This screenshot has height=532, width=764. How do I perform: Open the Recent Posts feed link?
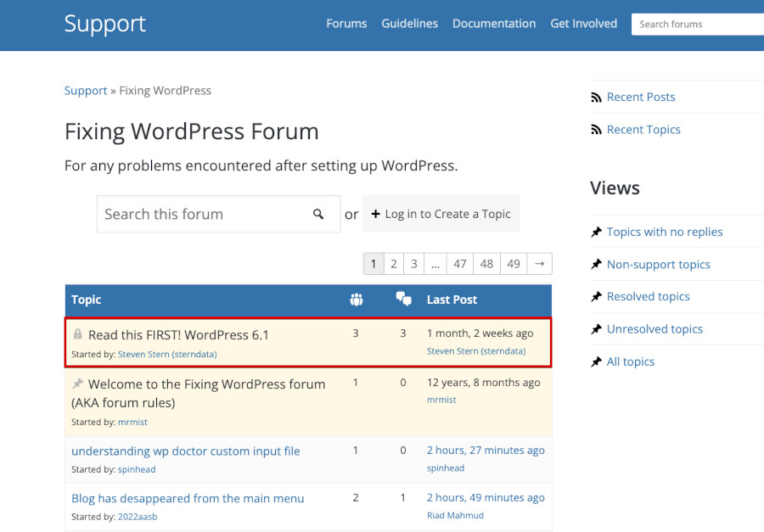click(641, 97)
